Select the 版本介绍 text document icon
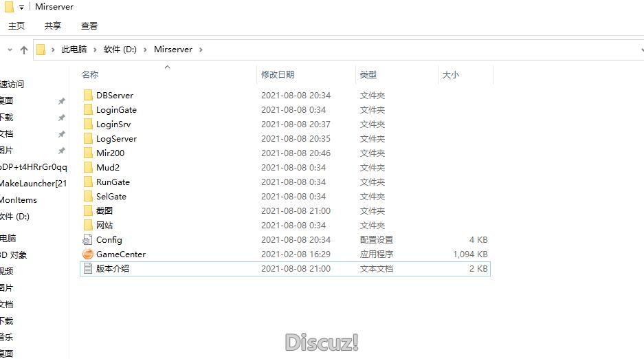The width and height of the screenshot is (644, 359). pos(88,269)
